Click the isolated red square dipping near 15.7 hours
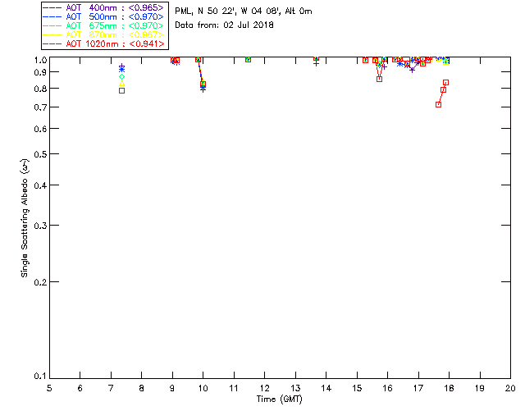 click(379, 80)
